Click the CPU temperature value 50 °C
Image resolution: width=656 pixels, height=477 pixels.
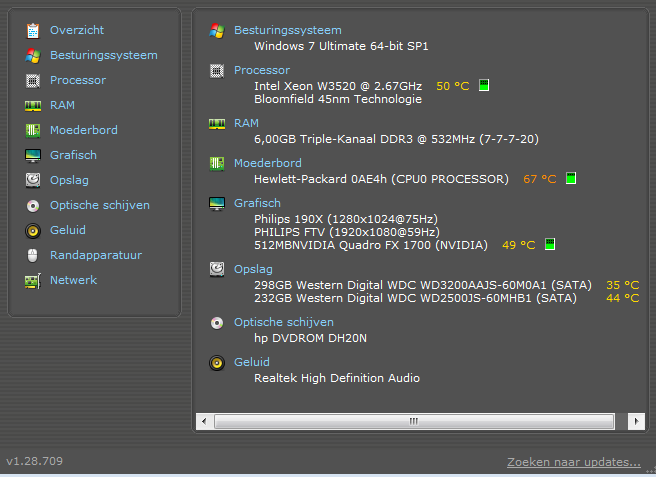453,86
